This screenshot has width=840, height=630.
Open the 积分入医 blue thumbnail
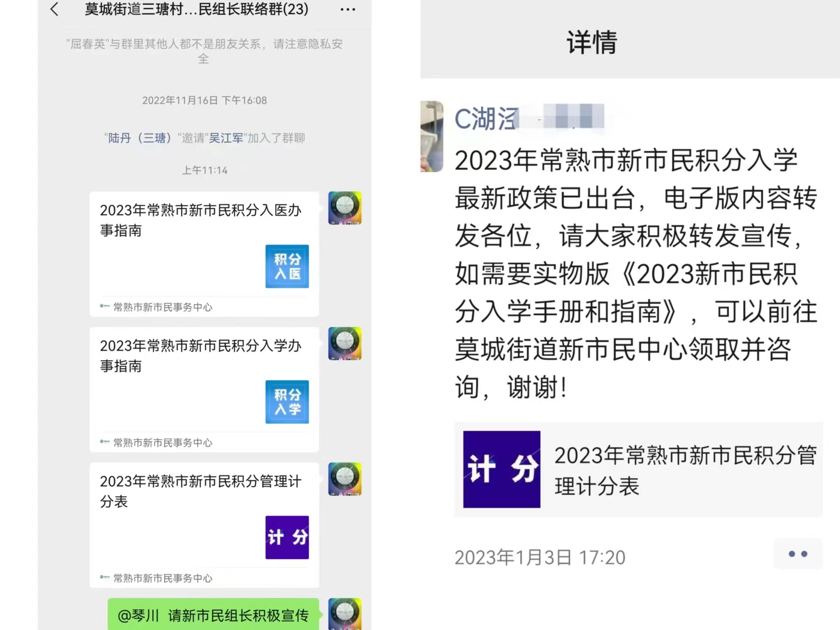[287, 266]
